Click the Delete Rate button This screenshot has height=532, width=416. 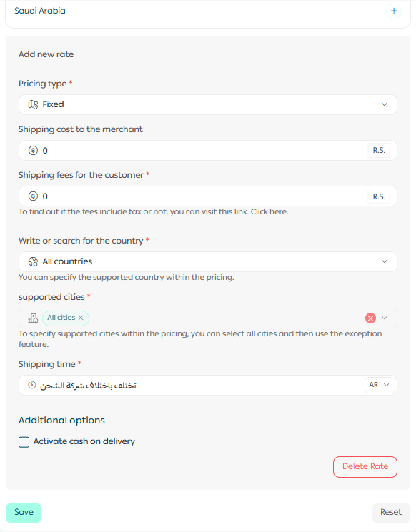[365, 467]
